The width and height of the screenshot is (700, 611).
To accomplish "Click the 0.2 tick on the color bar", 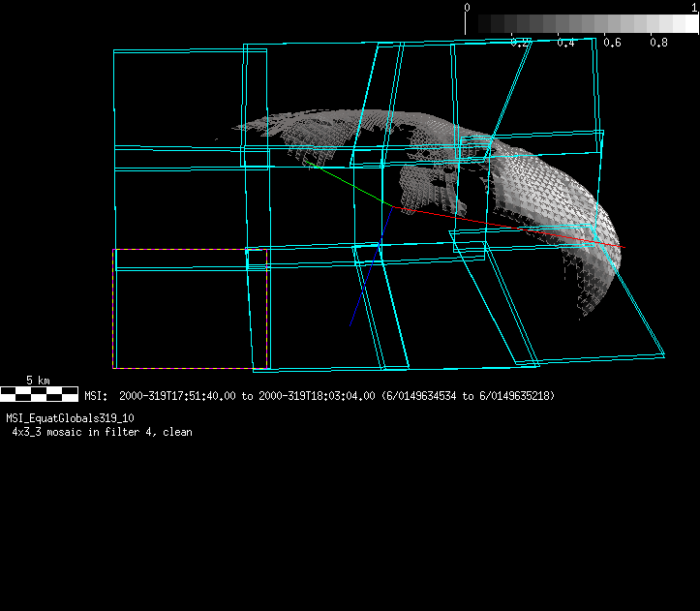I will (520, 43).
